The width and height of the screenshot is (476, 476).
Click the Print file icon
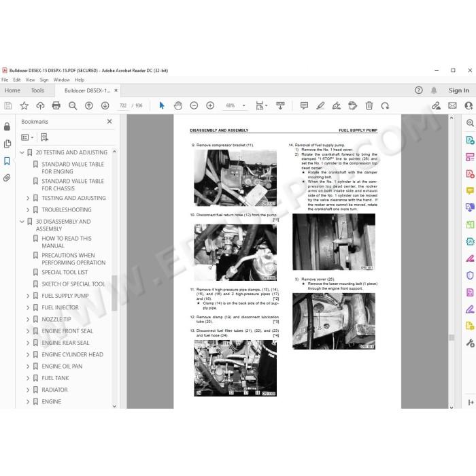[56, 105]
